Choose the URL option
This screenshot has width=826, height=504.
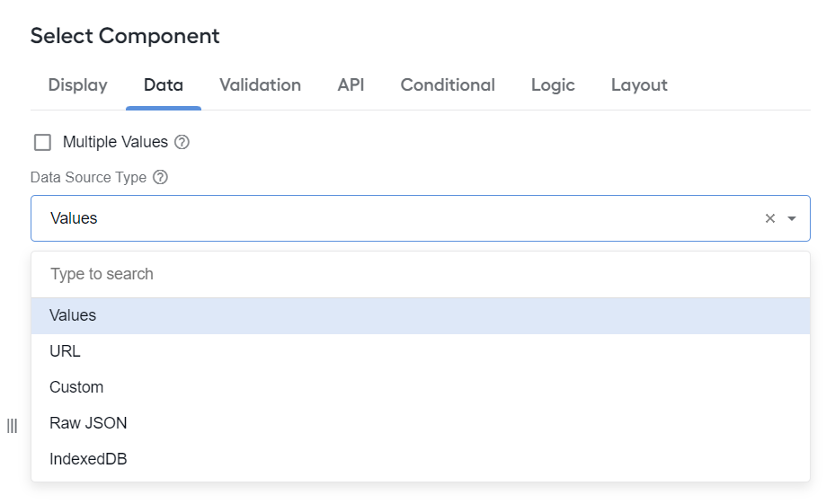(x=421, y=351)
